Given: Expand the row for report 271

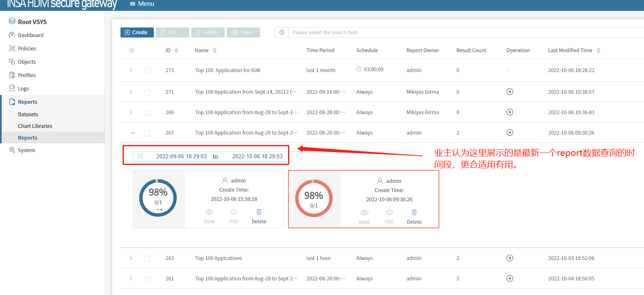Looking at the screenshot, I should pos(131,92).
